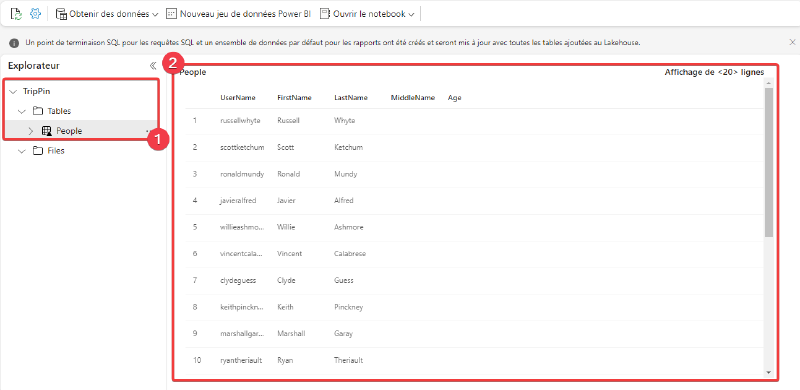Click Nouveau jeu de données Power BI
This screenshot has width=800, height=390.
239,14
